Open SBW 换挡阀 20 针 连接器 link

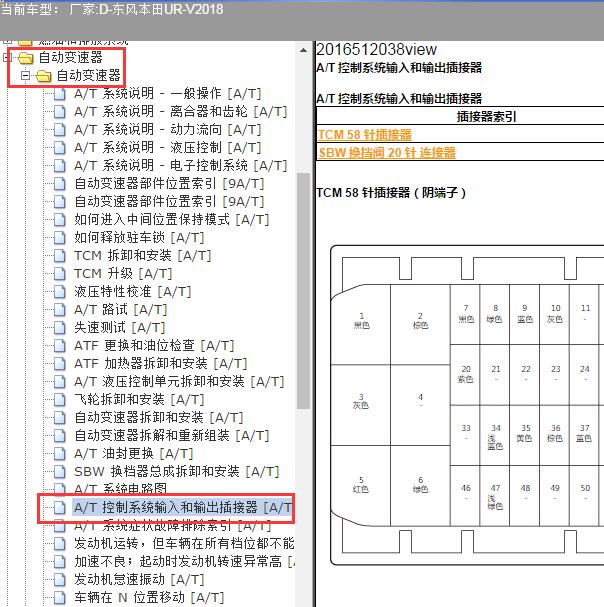[387, 153]
